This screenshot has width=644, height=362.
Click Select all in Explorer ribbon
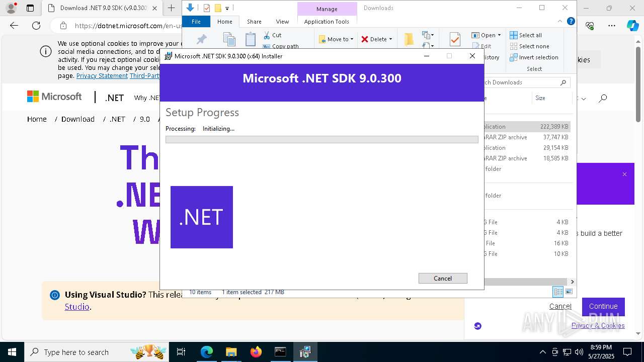[526, 35]
